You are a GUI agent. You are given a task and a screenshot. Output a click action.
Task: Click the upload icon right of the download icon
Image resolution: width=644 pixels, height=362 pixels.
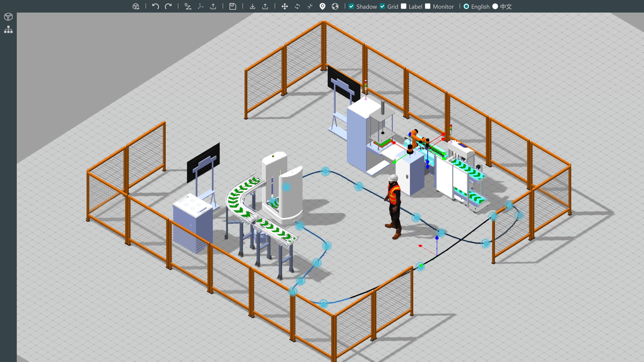point(265,7)
